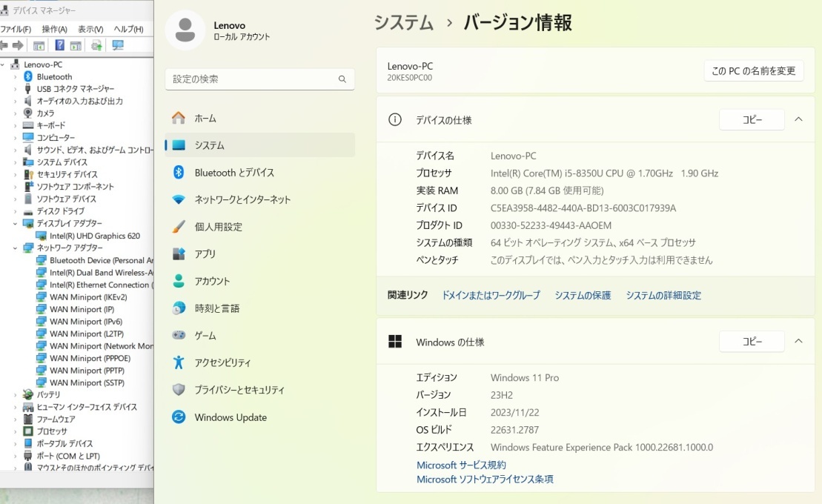
Task: Click the update driver toolbar icon
Action: (x=96, y=46)
